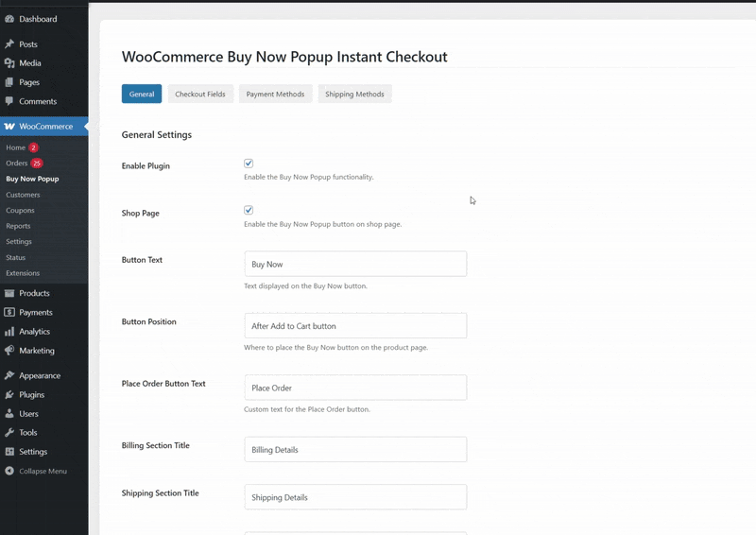This screenshot has width=756, height=535.
Task: Click the Dashboard gauge icon
Action: click(9, 19)
